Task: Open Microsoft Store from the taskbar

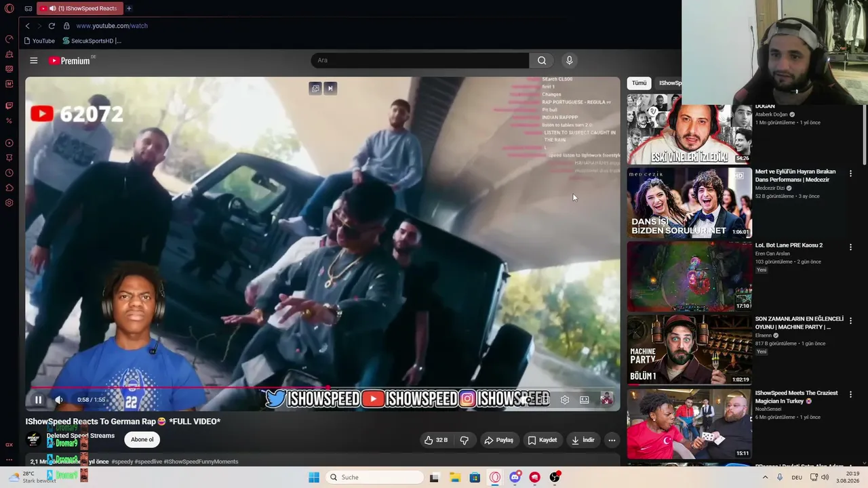Action: 475,477
